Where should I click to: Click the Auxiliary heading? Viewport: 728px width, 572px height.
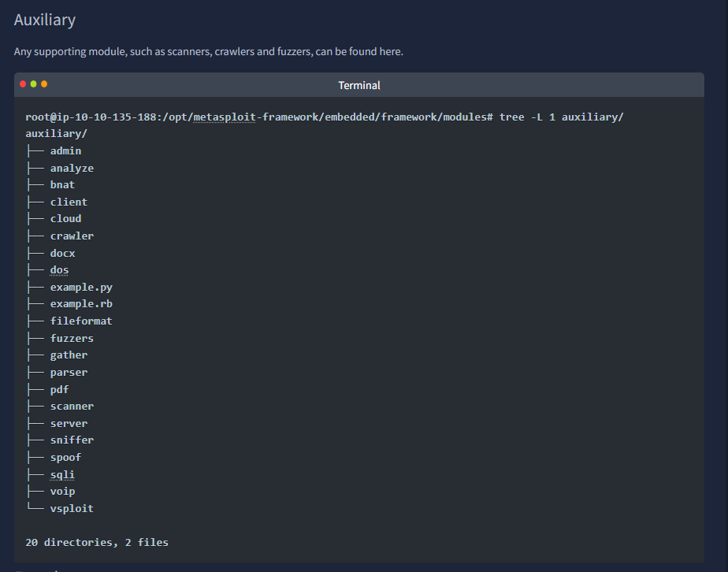pos(45,20)
